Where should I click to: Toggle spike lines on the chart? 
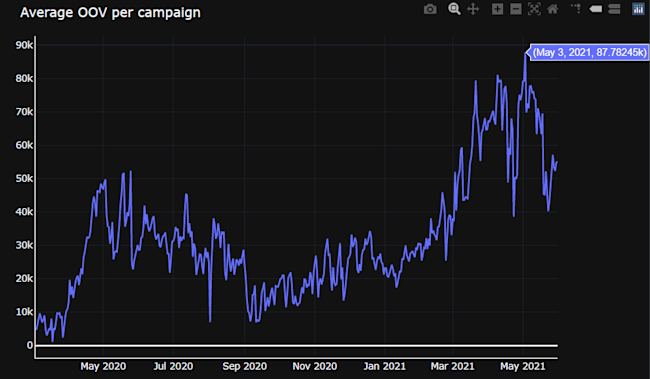coord(576,9)
